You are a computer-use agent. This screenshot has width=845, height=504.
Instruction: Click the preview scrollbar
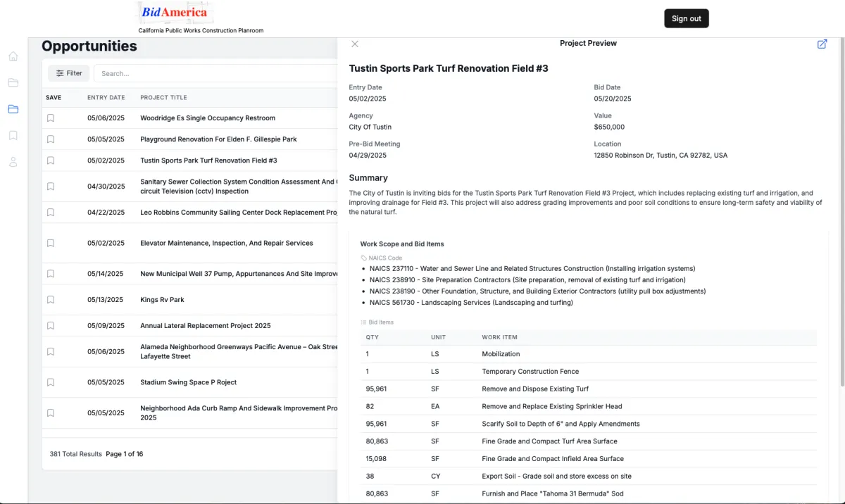841,211
